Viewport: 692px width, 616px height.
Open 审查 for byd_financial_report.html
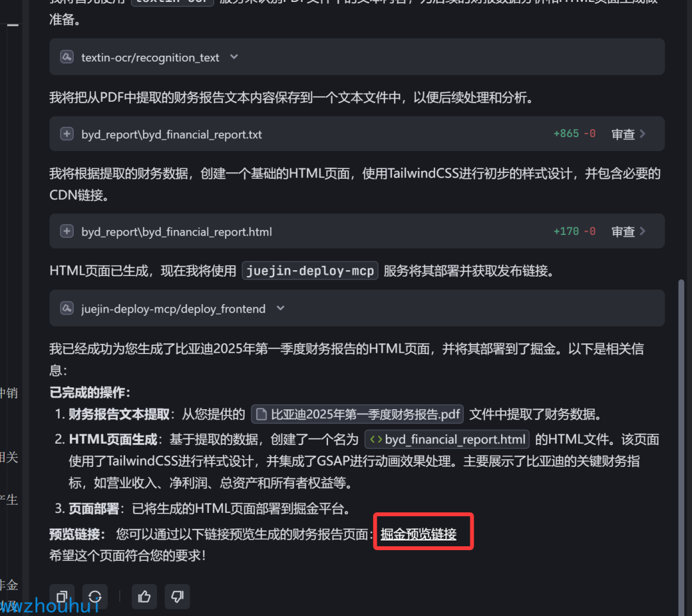coord(629,232)
